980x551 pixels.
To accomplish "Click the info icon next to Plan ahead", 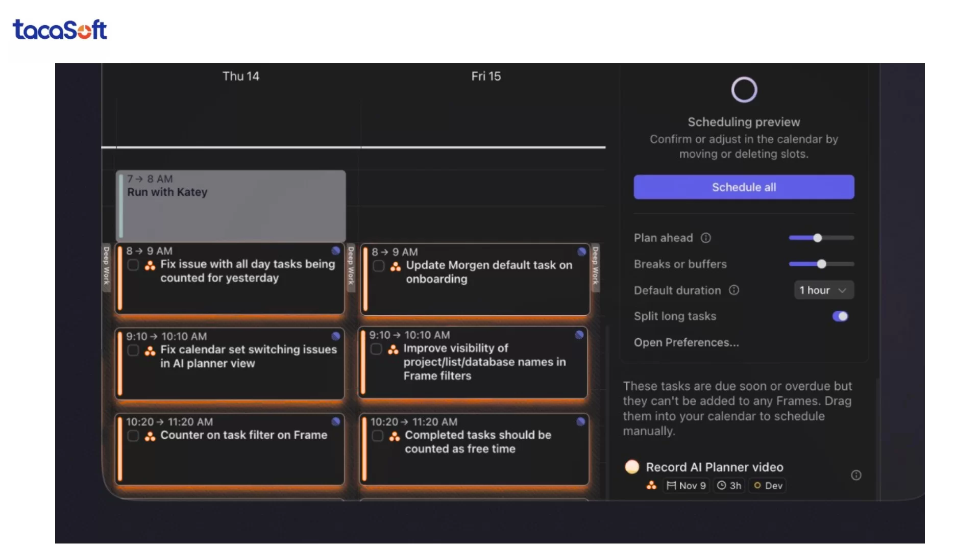I will click(705, 238).
